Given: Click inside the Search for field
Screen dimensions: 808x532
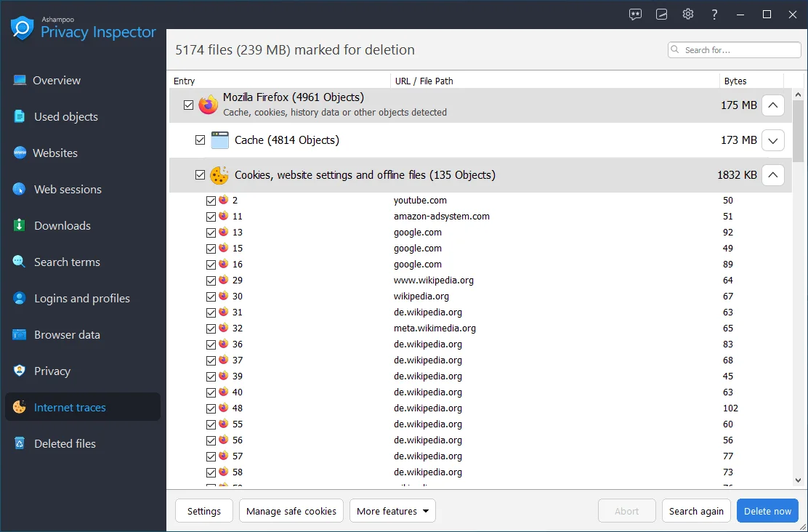Looking at the screenshot, I should tap(734, 49).
